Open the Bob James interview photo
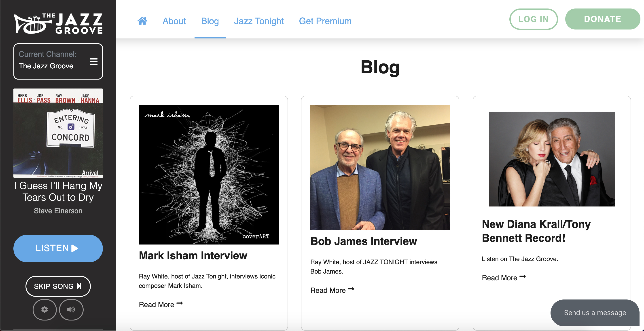The image size is (644, 331). coord(380,167)
